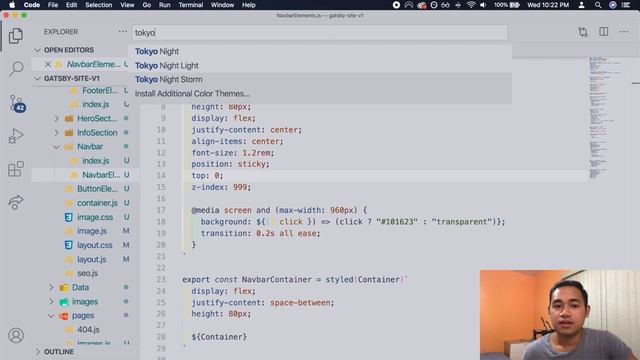This screenshot has height=360, width=640.
Task: Click the compare changes editor icon
Action: [583, 32]
